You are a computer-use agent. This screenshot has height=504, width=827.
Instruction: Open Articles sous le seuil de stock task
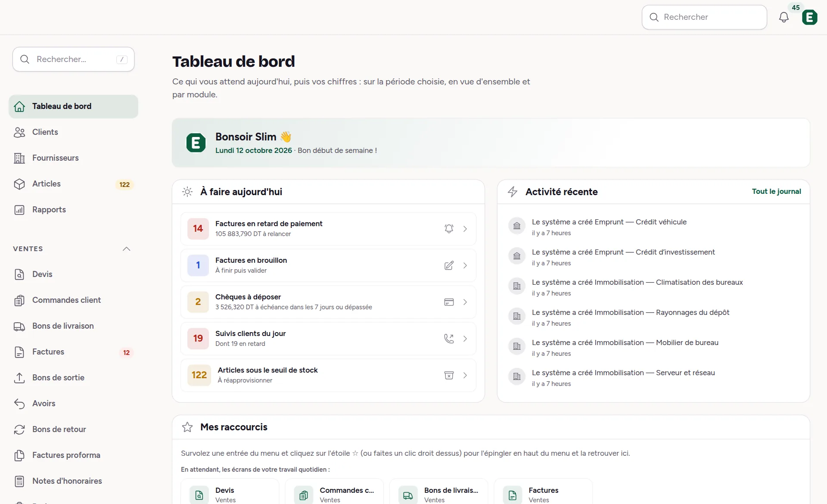click(328, 375)
